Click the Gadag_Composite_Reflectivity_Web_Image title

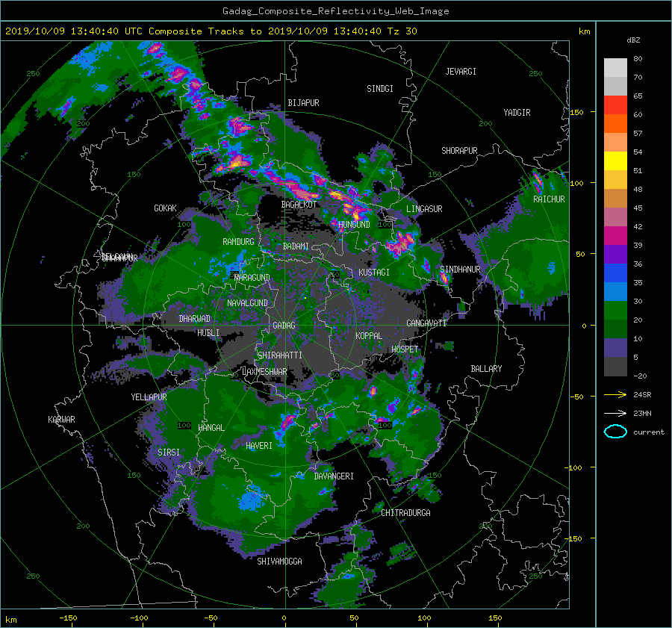pyautogui.click(x=335, y=11)
